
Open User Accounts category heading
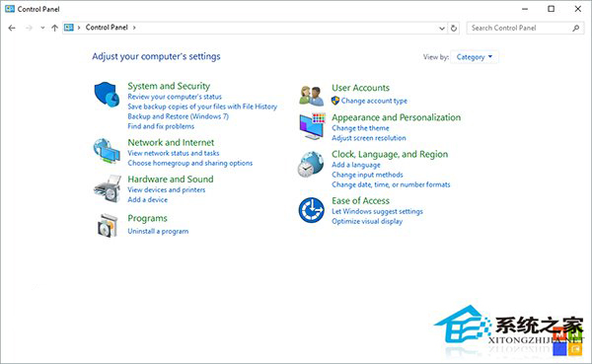point(360,88)
